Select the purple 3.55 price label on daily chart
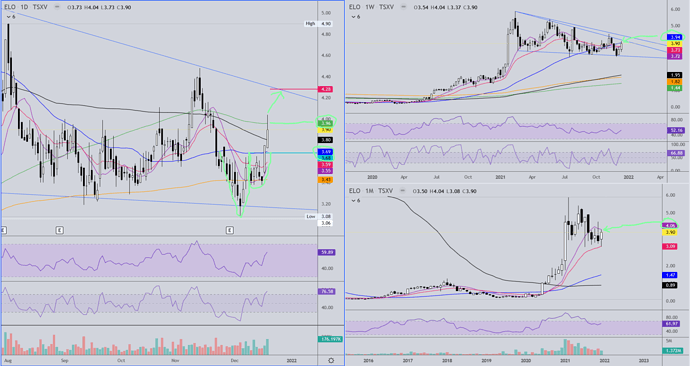 [326, 171]
